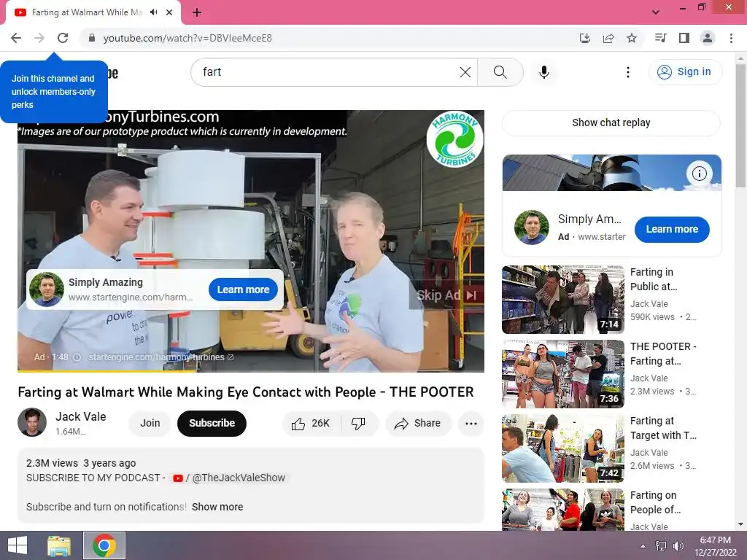This screenshot has width=747, height=560.
Task: Open more actions ellipsis under video
Action: (471, 424)
